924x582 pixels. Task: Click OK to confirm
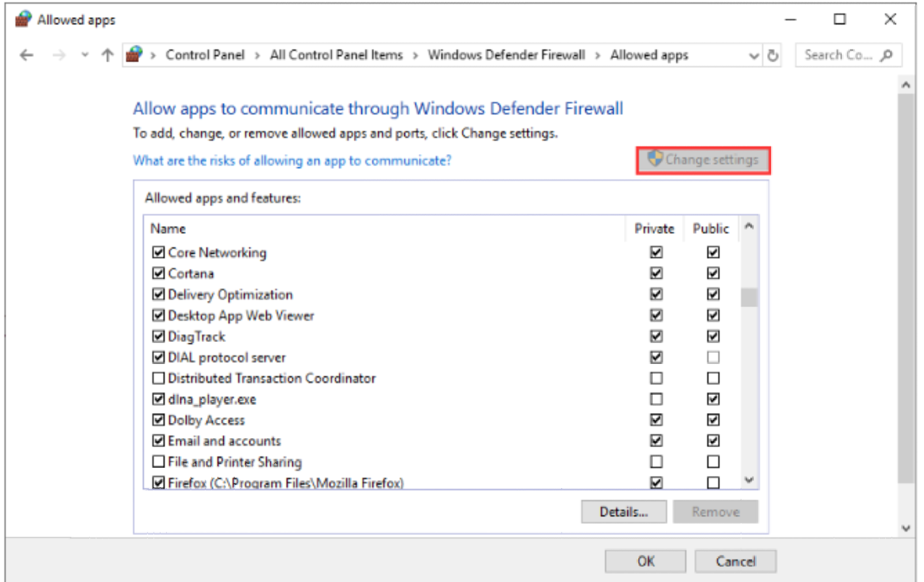pos(646,561)
